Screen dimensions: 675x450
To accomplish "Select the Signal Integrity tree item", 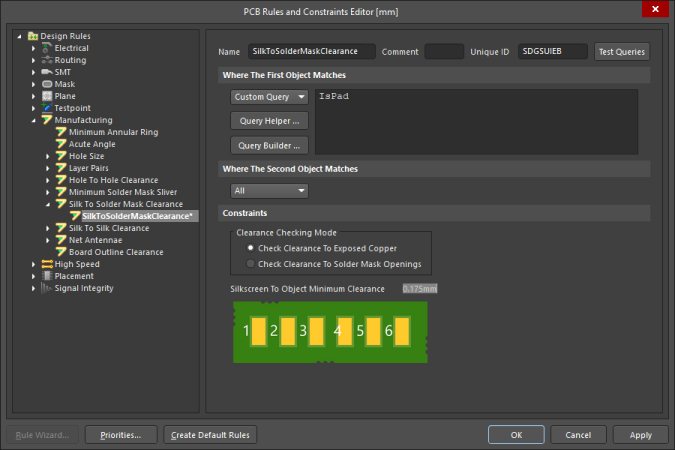I will 84,288.
